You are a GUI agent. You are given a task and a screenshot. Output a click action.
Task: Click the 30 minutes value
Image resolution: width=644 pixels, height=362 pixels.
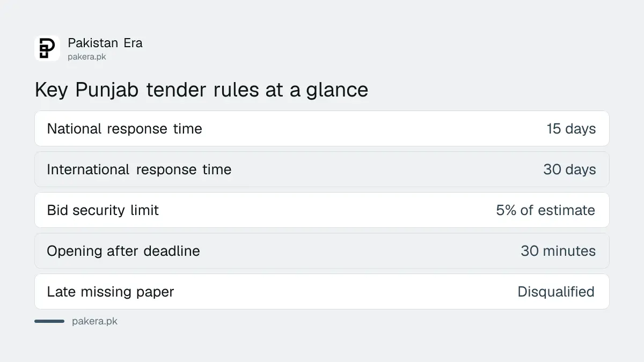(558, 251)
